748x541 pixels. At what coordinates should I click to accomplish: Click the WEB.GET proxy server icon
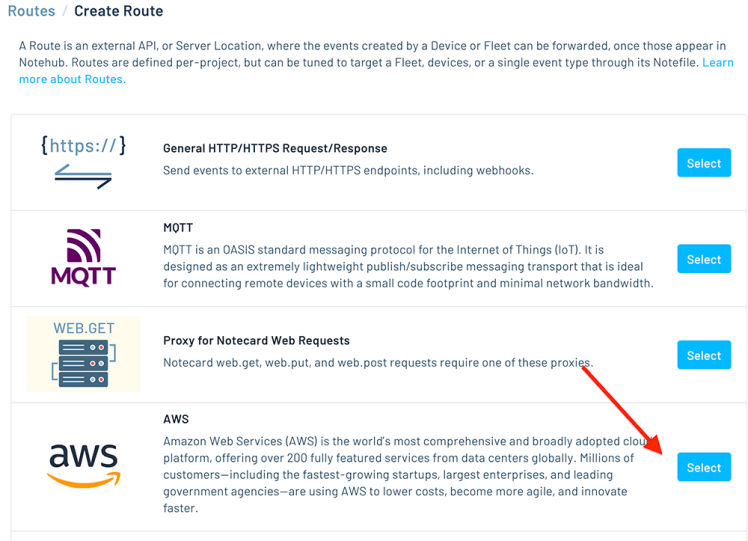coord(84,354)
